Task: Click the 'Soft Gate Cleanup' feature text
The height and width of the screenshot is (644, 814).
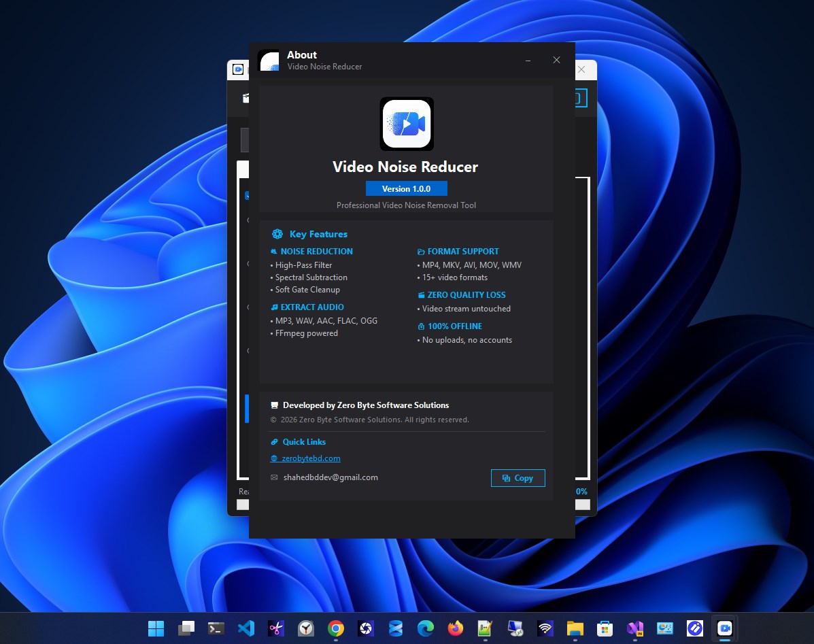Action: coord(307,290)
